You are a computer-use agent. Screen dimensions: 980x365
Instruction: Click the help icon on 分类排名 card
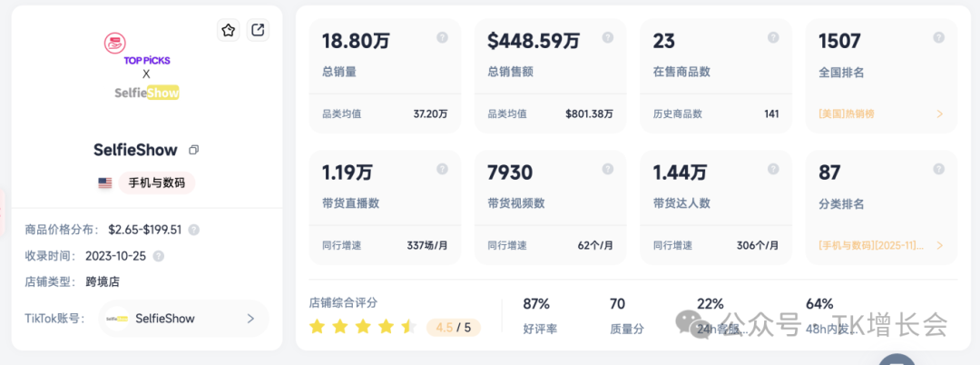938,169
